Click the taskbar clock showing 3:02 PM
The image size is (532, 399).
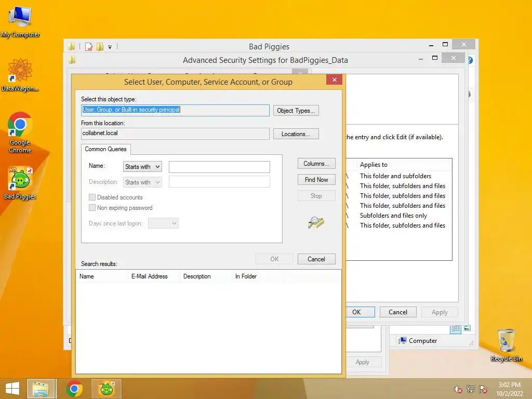pos(509,389)
